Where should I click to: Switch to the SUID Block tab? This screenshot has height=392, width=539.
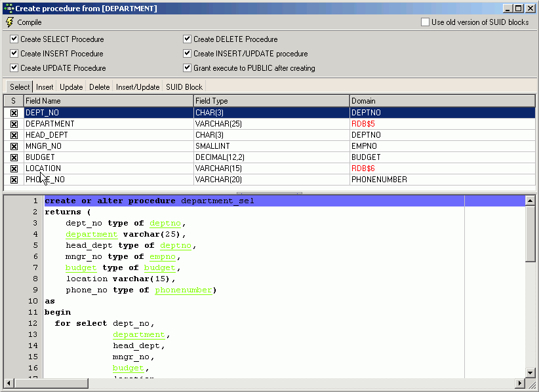pos(184,87)
